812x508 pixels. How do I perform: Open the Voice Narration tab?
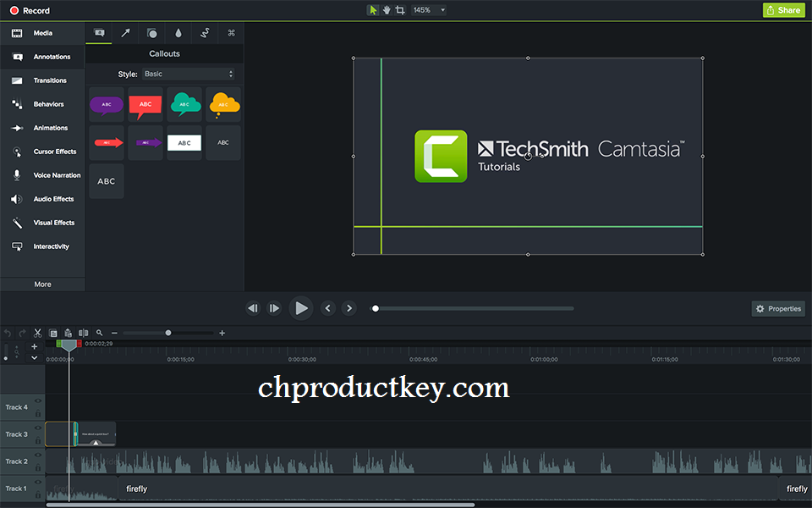[42, 175]
